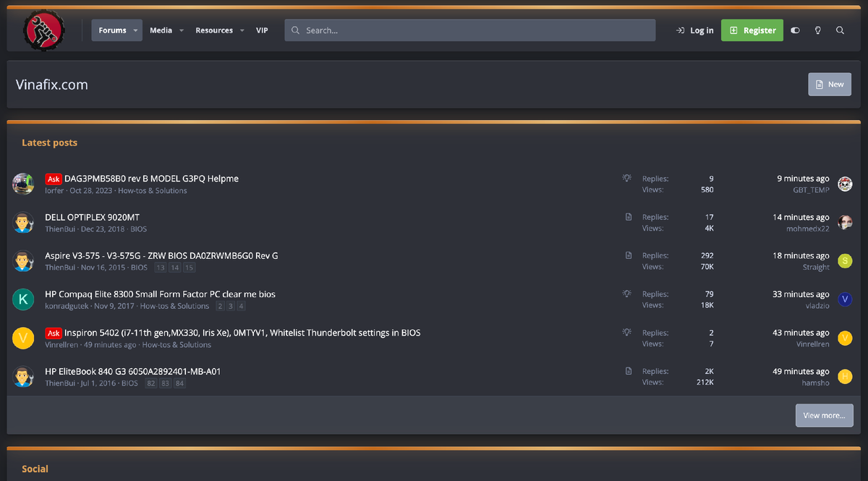Go to page 4 of HP Compaq thread
This screenshot has height=481, width=868.
point(242,306)
